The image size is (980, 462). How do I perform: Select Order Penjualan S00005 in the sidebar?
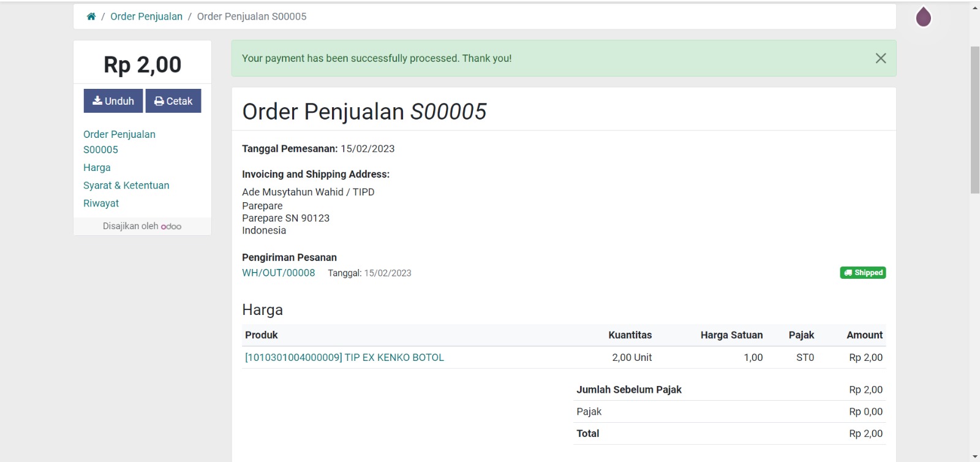point(119,142)
